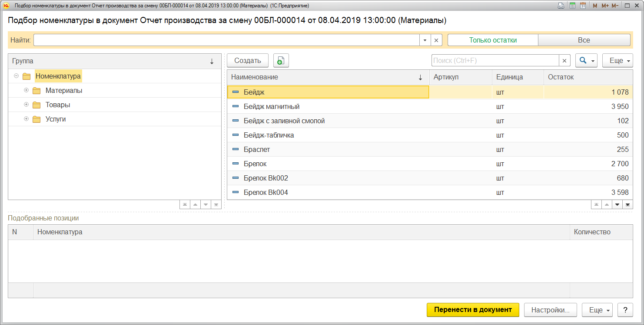Screen dimensions: 644x325
Task: Clear the Найти search field
Action: tap(436, 40)
